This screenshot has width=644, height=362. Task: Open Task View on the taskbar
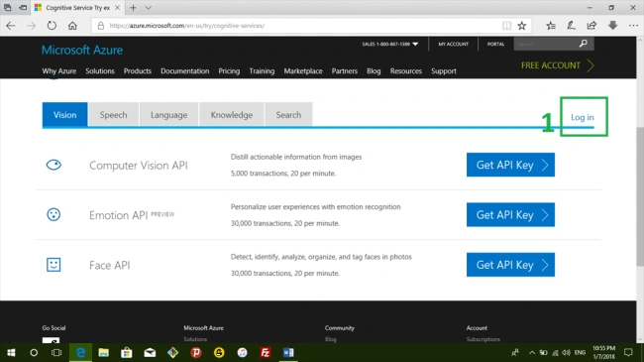[56, 352]
